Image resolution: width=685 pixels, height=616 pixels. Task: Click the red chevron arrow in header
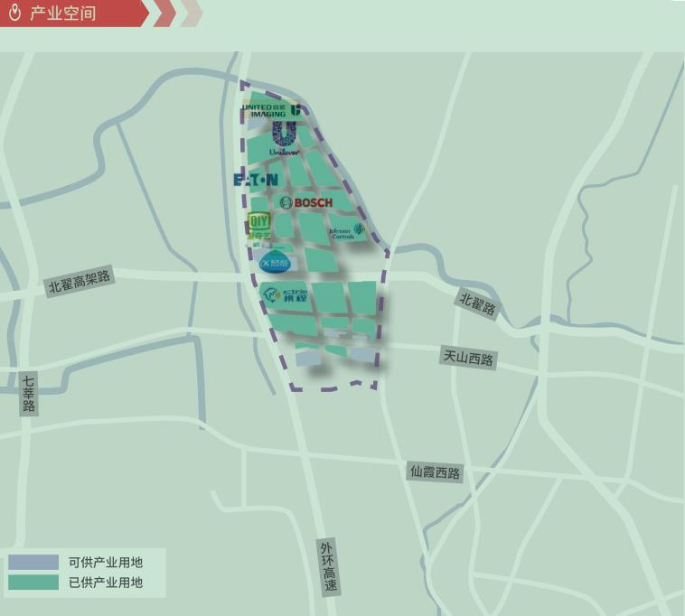click(164, 14)
